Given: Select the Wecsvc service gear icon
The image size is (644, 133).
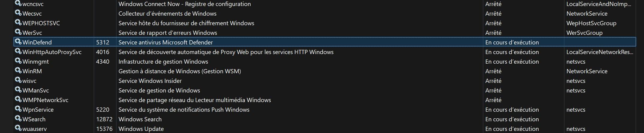Looking at the screenshot, I should click(x=18, y=13).
